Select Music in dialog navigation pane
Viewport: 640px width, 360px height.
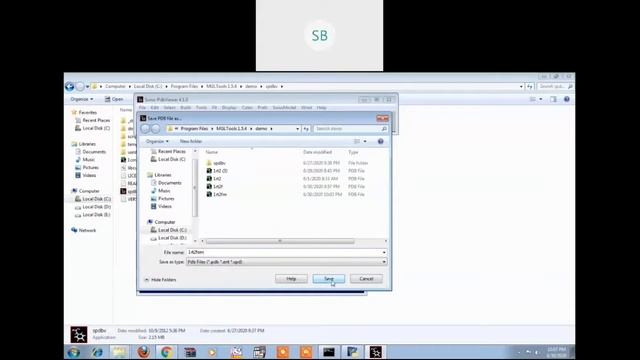click(164, 191)
